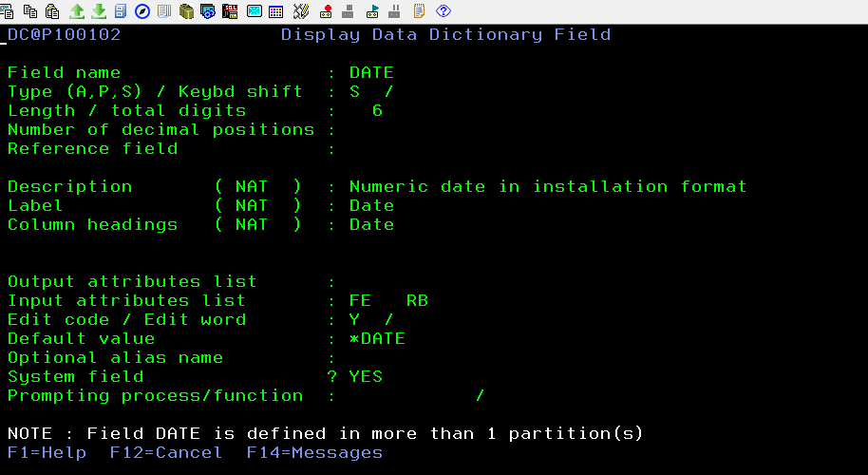Click the paste clipboard icon
Screen dimensions: 868x475
pyautogui.click(x=52, y=11)
